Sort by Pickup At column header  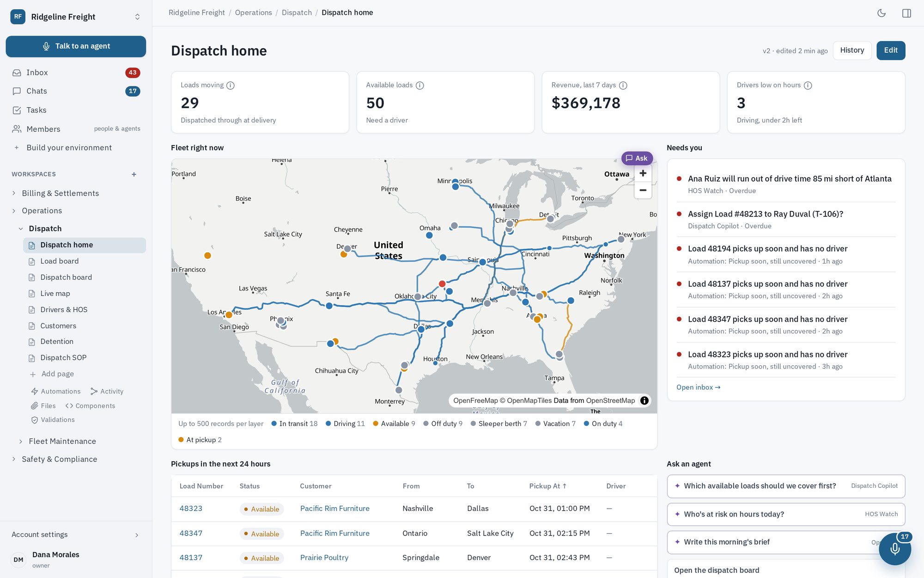pyautogui.click(x=548, y=486)
